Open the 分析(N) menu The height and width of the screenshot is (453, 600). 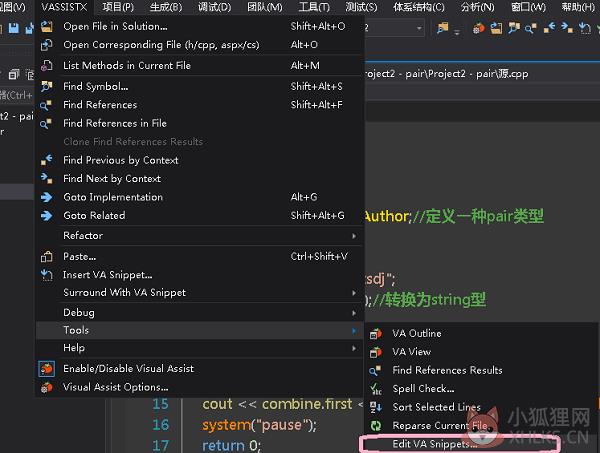pyautogui.click(x=478, y=7)
